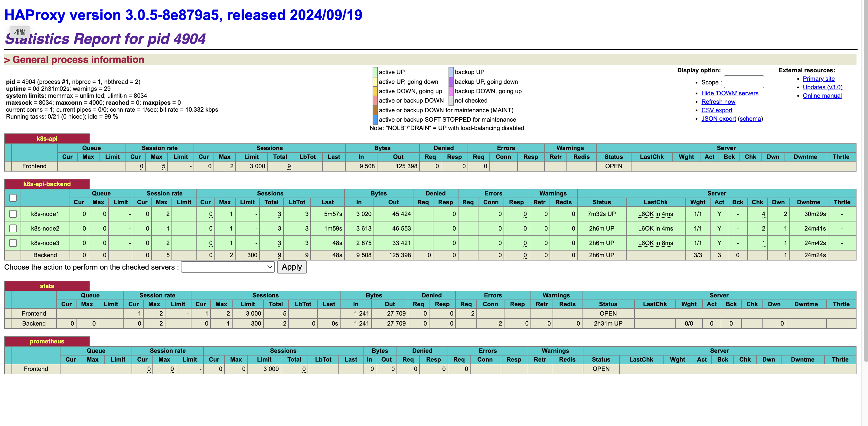Open the JSON schema link
868x426 pixels.
750,119
